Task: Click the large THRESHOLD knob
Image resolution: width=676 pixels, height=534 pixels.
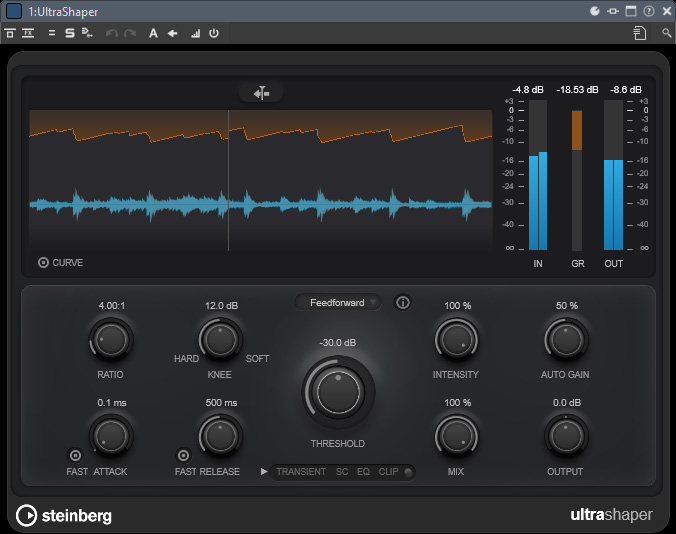Action: pos(338,392)
